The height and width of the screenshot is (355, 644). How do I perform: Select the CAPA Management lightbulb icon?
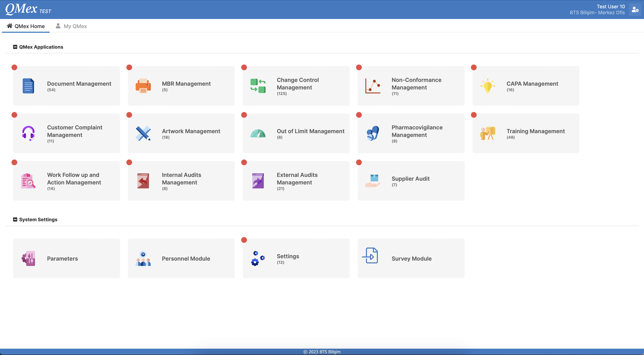pyautogui.click(x=488, y=86)
